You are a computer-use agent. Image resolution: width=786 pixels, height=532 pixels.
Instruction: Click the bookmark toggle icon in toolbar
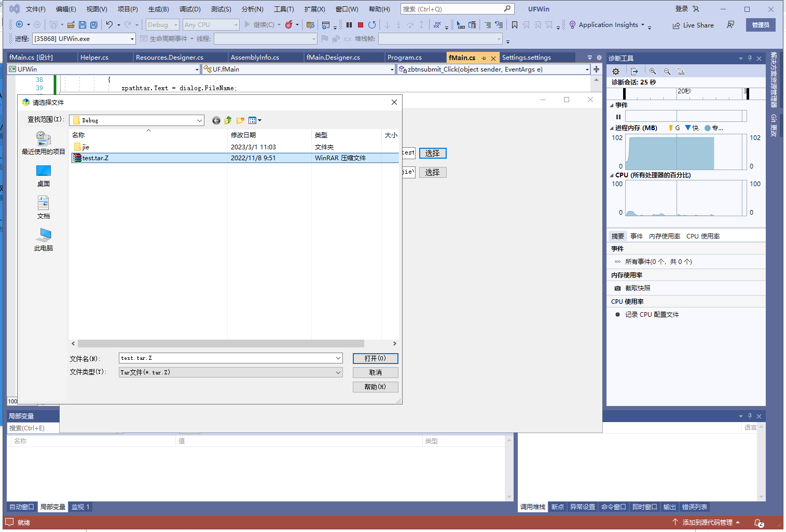[515, 24]
